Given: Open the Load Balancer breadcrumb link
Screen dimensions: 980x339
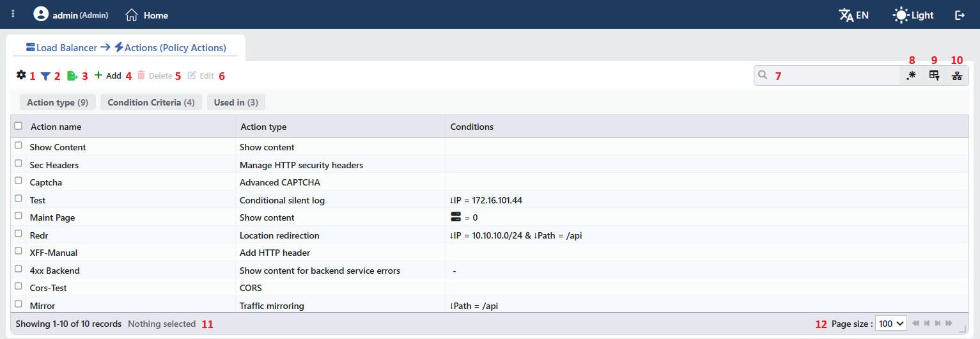Looking at the screenshot, I should [x=66, y=47].
